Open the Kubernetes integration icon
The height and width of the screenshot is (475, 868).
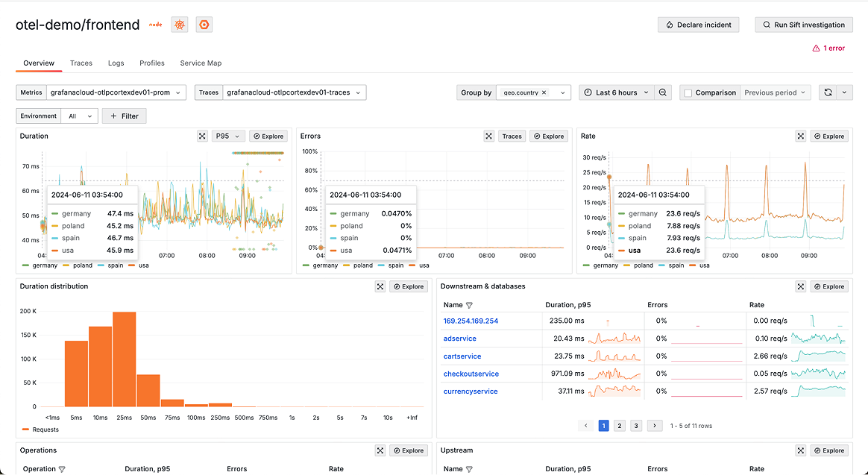[x=179, y=25]
